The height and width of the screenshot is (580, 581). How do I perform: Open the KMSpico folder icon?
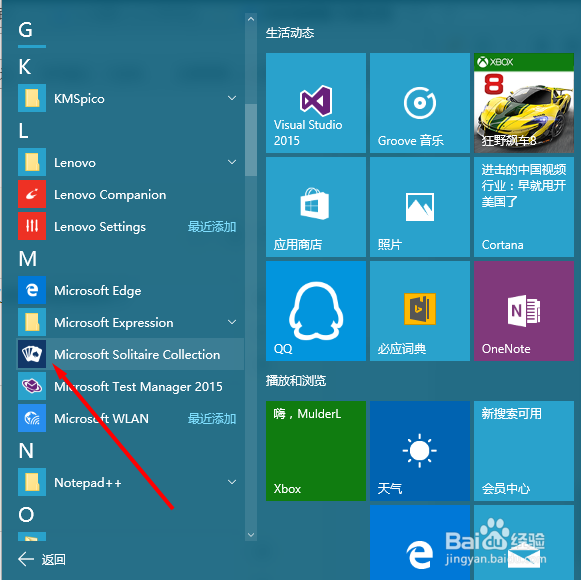click(x=32, y=98)
